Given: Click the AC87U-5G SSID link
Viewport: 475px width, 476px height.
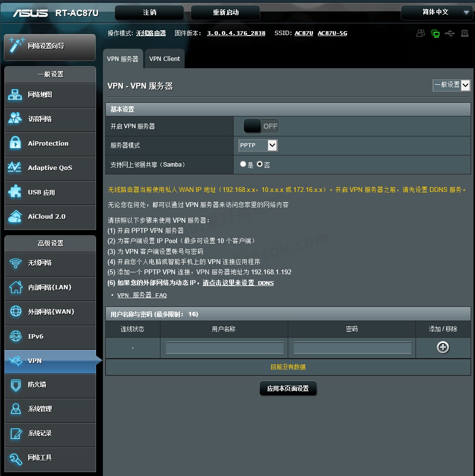Looking at the screenshot, I should click(x=333, y=33).
